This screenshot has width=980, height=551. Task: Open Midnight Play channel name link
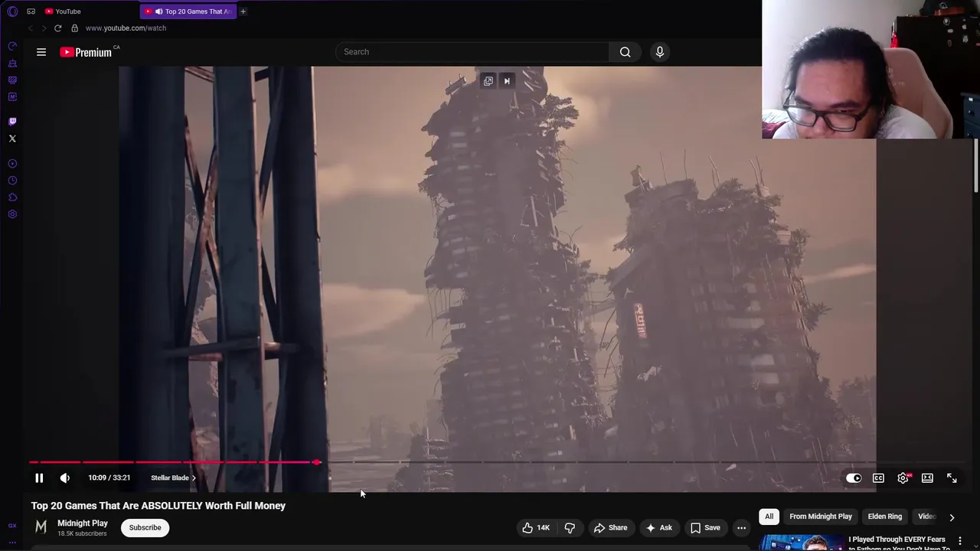[83, 523]
